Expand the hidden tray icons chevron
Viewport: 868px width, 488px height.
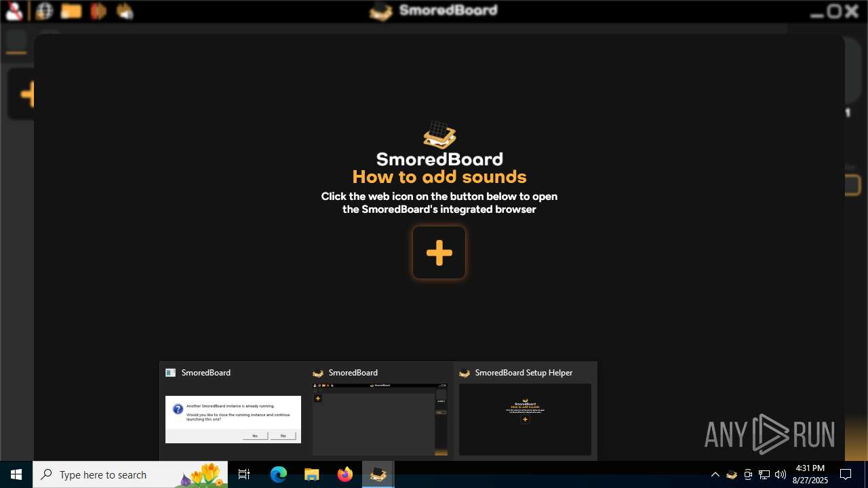[x=715, y=474]
